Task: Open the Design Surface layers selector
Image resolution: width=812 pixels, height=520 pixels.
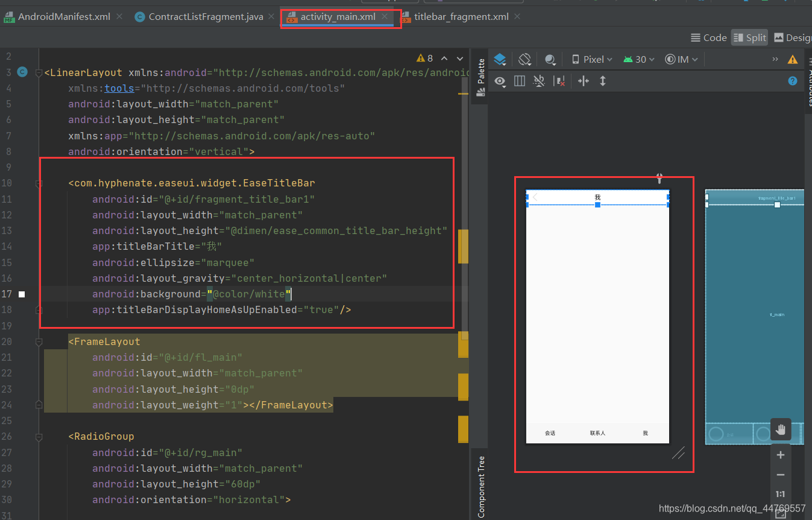Action: pyautogui.click(x=500, y=59)
